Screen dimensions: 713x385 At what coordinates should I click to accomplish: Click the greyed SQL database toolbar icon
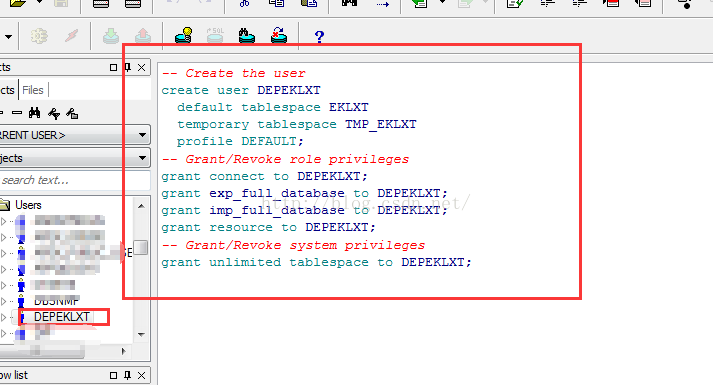point(216,35)
